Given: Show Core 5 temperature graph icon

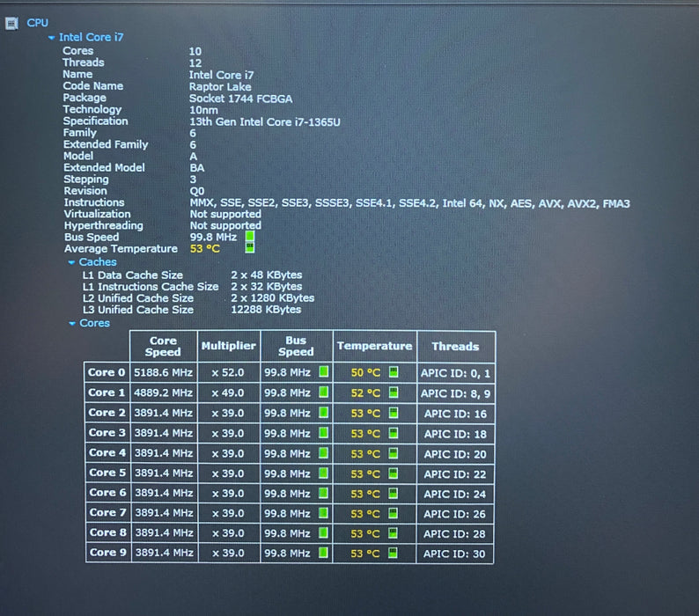Looking at the screenshot, I should 394,473.
